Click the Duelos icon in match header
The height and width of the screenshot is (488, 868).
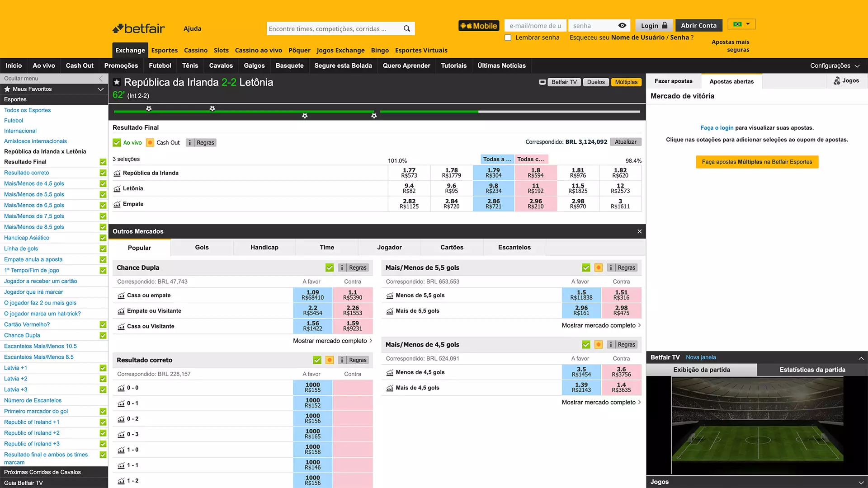click(595, 82)
